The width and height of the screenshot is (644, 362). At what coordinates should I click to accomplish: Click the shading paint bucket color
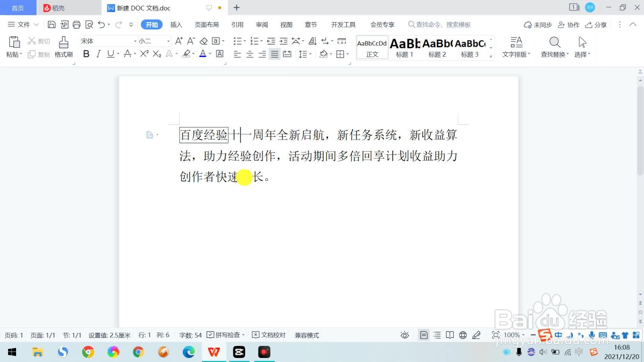(323, 54)
